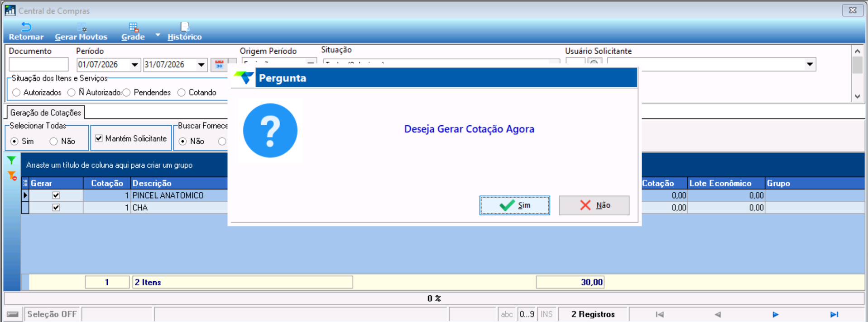Click Sim in the Pergunta dialog
Image resolution: width=868 pixels, height=322 pixels.
click(515, 205)
